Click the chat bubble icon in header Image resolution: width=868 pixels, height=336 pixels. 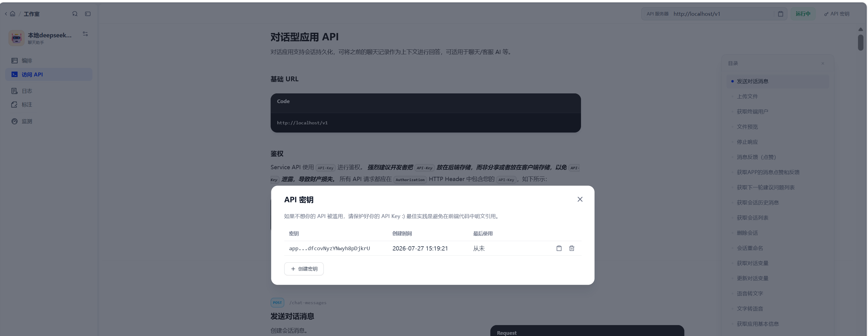tap(75, 14)
